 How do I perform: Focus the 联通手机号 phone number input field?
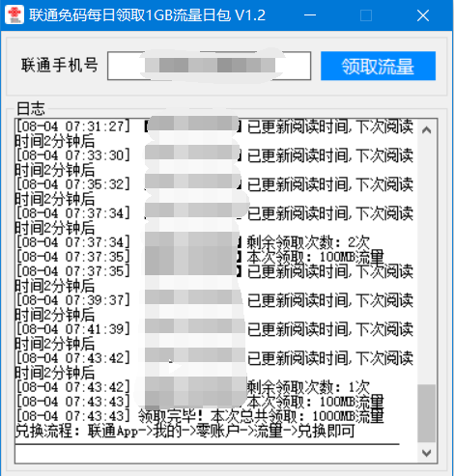[x=209, y=66]
